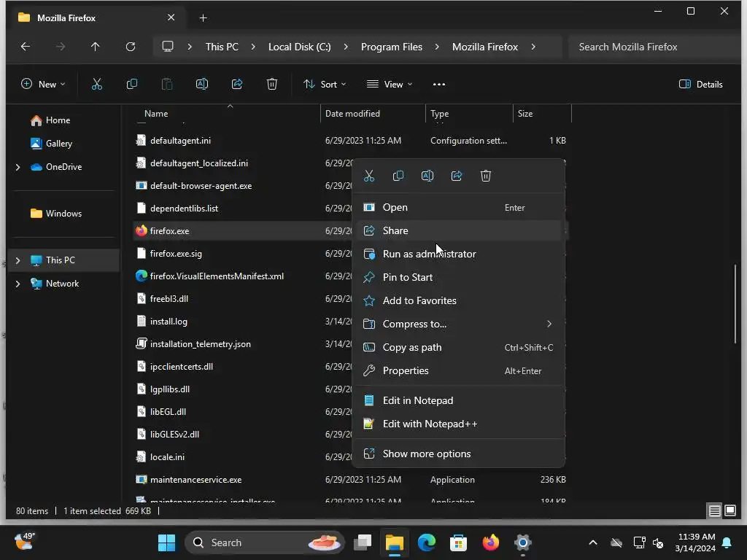The width and height of the screenshot is (747, 560).
Task: Switch to the details list view icon
Action: [715, 510]
